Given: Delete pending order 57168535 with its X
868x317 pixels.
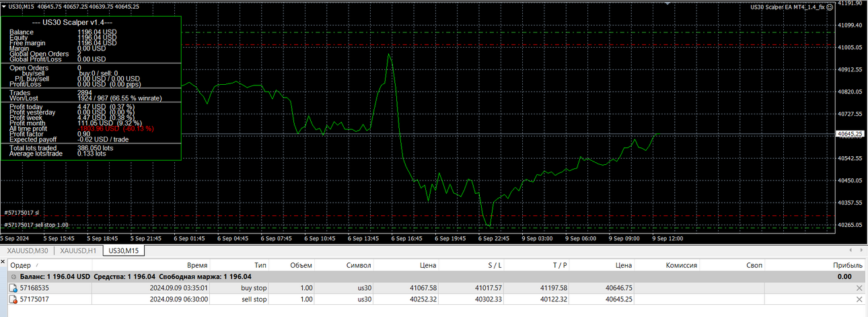Looking at the screenshot, I should pos(859,288).
